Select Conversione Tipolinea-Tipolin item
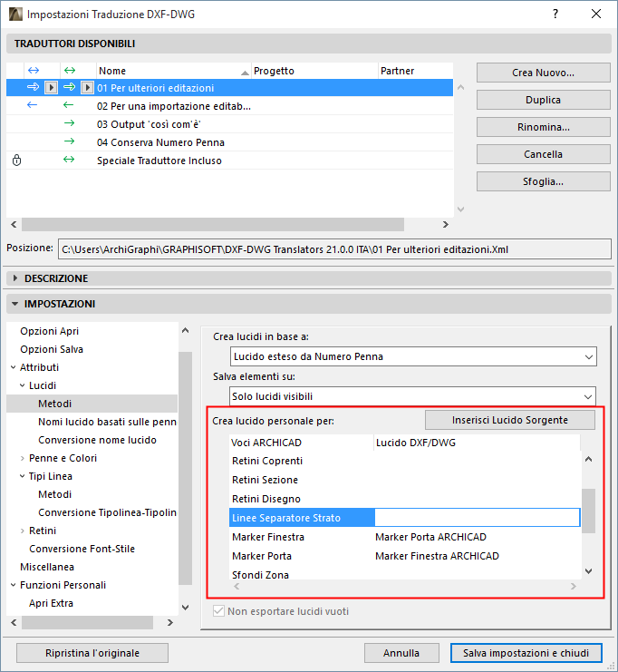Viewport: 618px width, 672px height. point(107,512)
